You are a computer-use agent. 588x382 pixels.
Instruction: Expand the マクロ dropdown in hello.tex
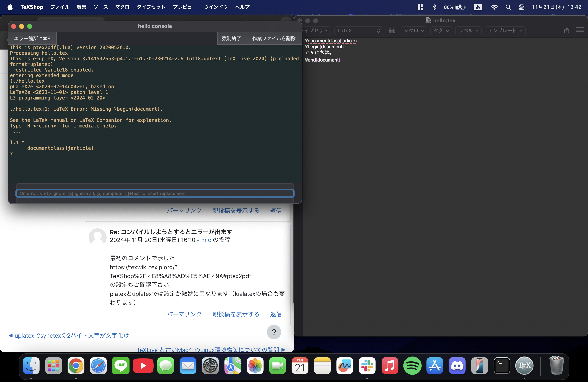click(414, 31)
